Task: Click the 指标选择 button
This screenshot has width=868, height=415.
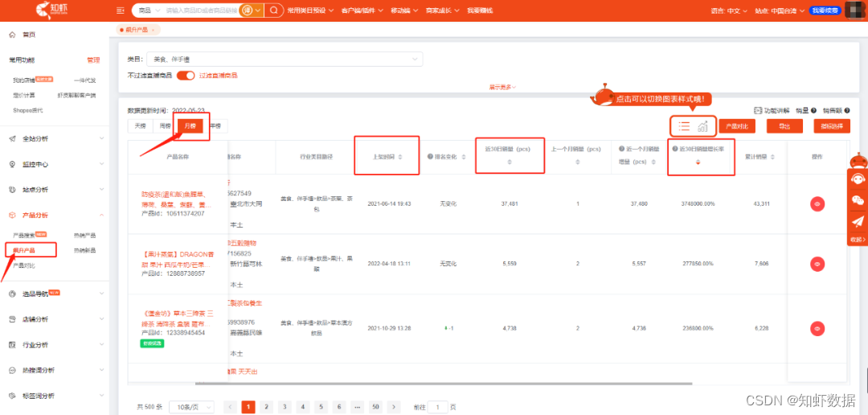Action: click(x=832, y=126)
